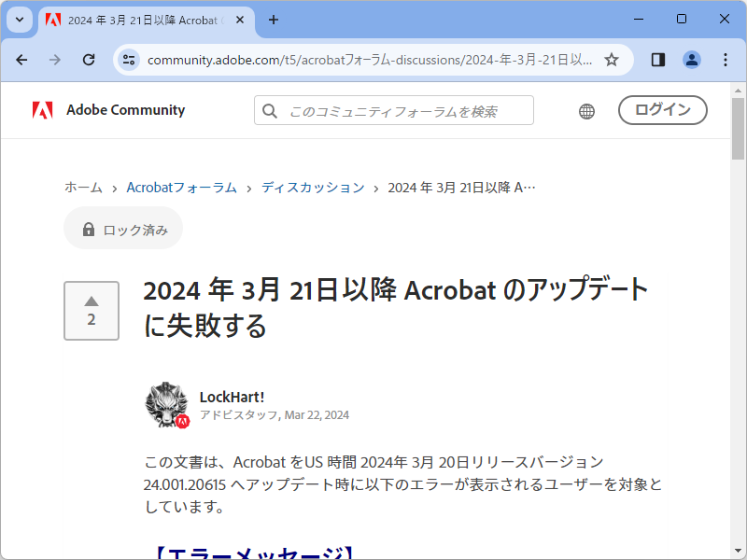Select the globe language icon
This screenshot has height=560, width=747.
pos(586,110)
